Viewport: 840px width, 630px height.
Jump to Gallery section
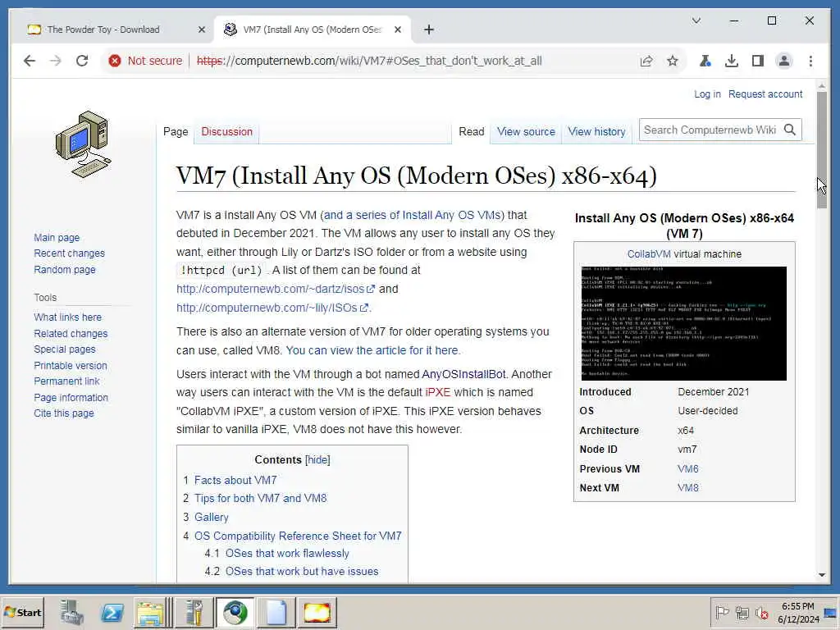coord(211,517)
